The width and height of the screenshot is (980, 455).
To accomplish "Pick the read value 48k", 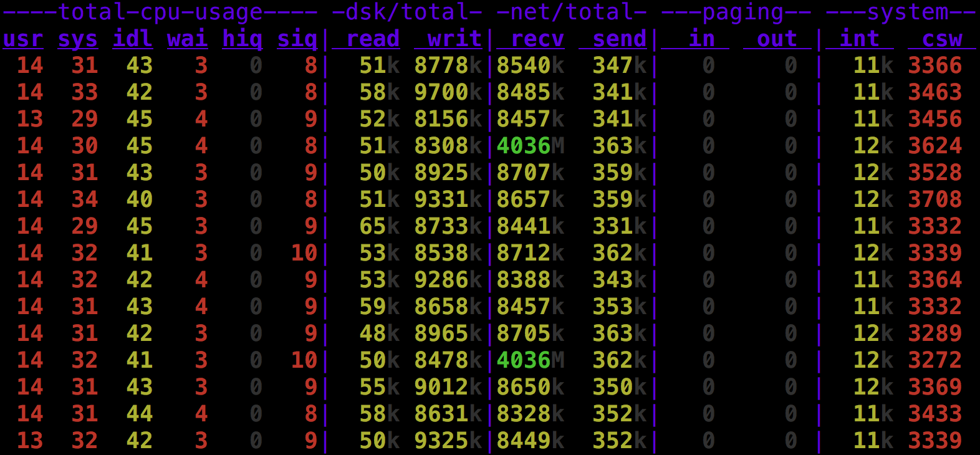I will (380, 333).
